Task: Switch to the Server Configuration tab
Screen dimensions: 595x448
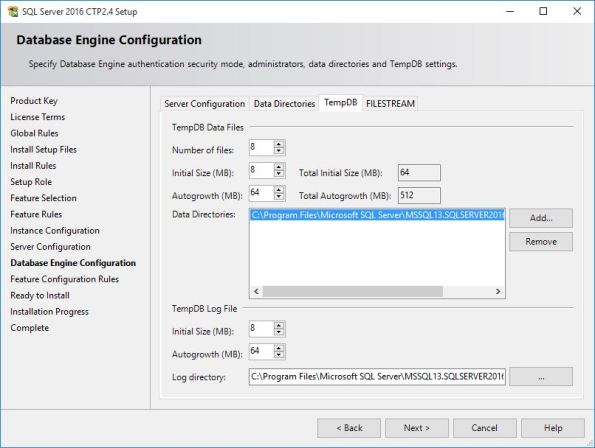Action: point(205,104)
